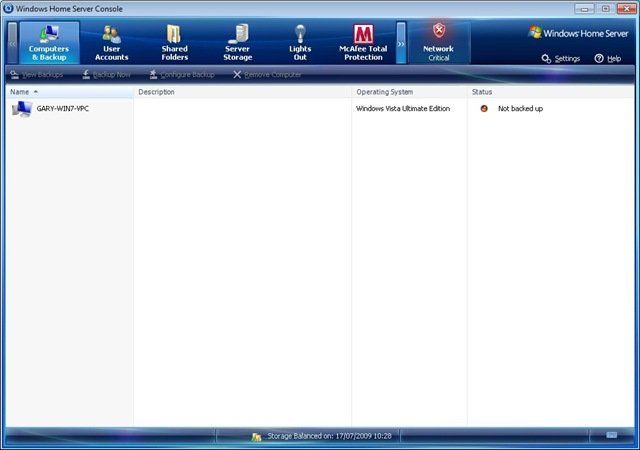Select the GARY-WIN7-VPC name text
This screenshot has width=640, height=450.
point(62,109)
